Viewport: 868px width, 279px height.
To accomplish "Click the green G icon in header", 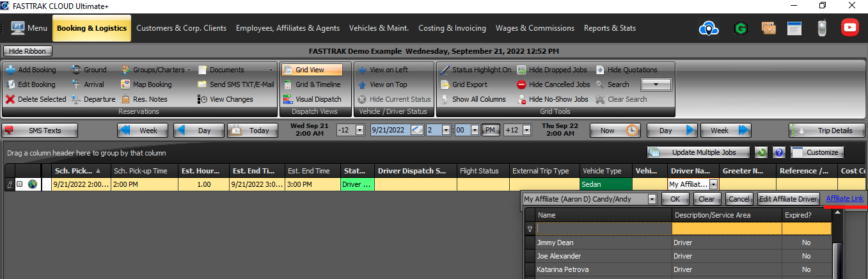I will point(741,28).
